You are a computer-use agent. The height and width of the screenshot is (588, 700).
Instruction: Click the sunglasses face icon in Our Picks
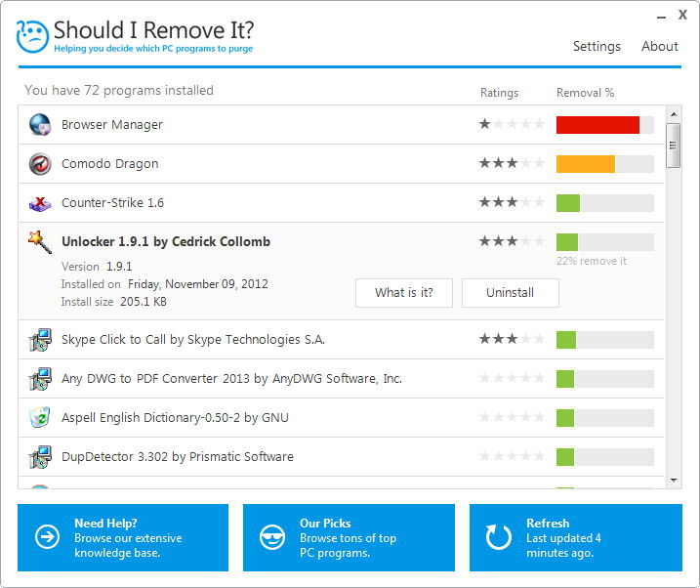(x=272, y=537)
